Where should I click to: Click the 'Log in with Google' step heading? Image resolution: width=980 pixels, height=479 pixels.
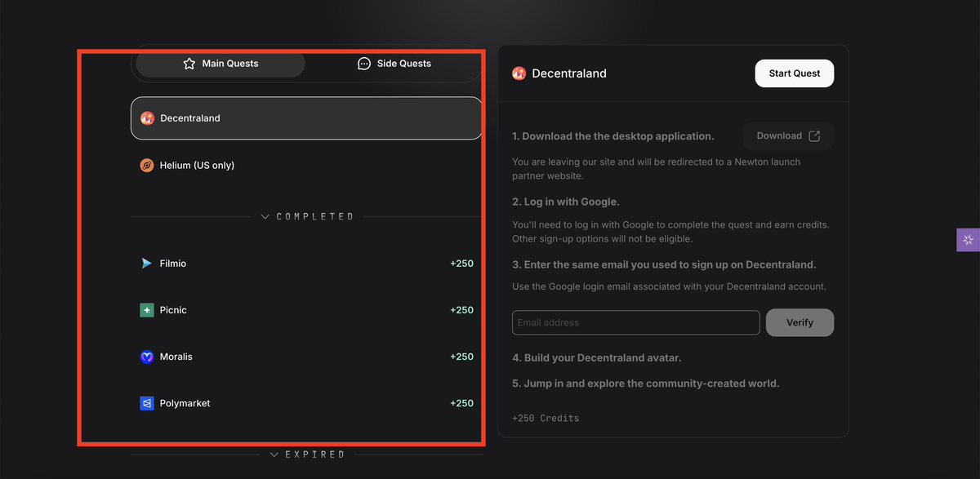point(566,202)
